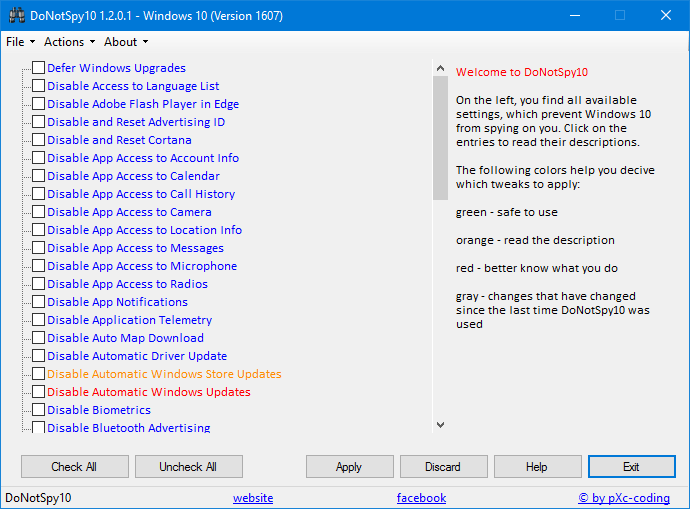690x509 pixels.
Task: Click the DoNotSpy10 binoculars title bar icon
Action: pyautogui.click(x=17, y=16)
